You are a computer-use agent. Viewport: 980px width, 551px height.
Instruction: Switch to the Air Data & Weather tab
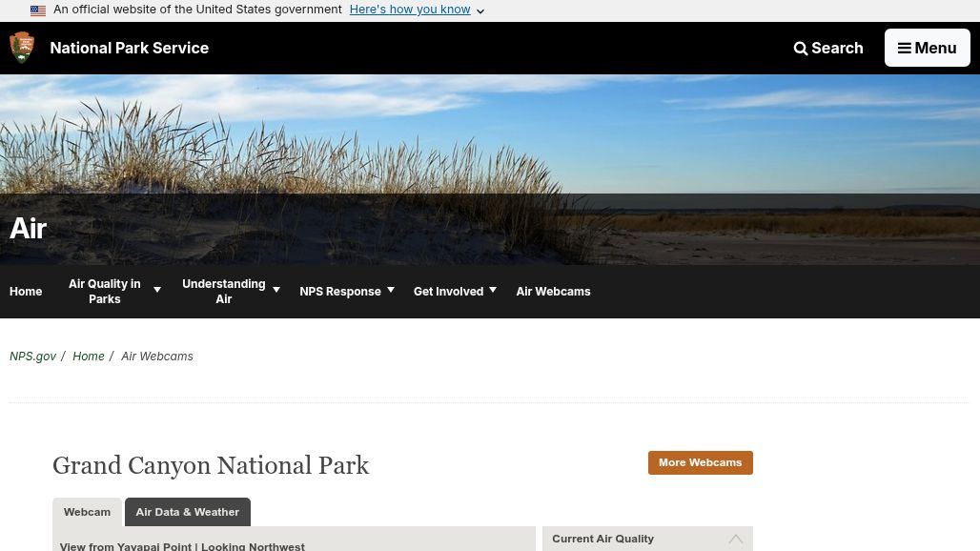point(187,512)
